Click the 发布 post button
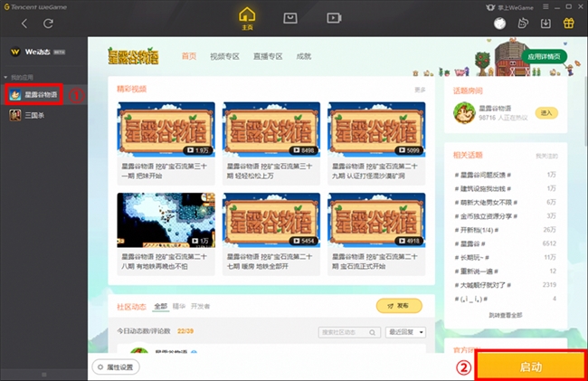This screenshot has height=381, width=588. 399,306
